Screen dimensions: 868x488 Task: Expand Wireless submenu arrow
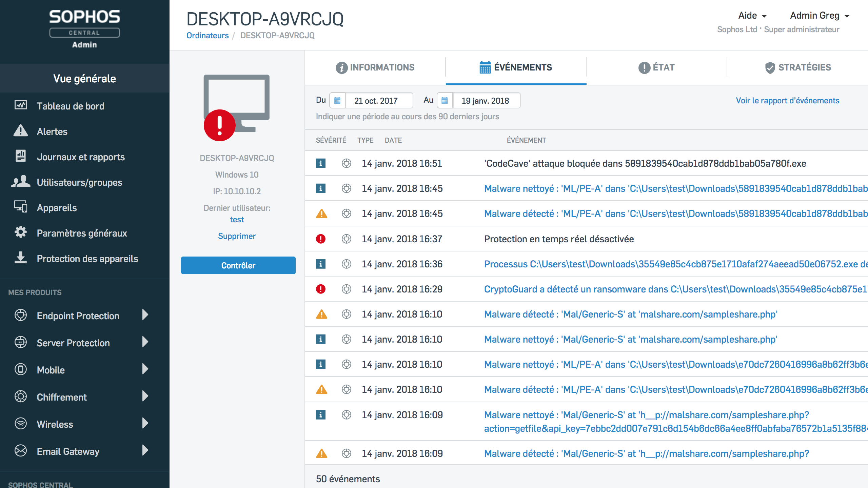coord(145,423)
